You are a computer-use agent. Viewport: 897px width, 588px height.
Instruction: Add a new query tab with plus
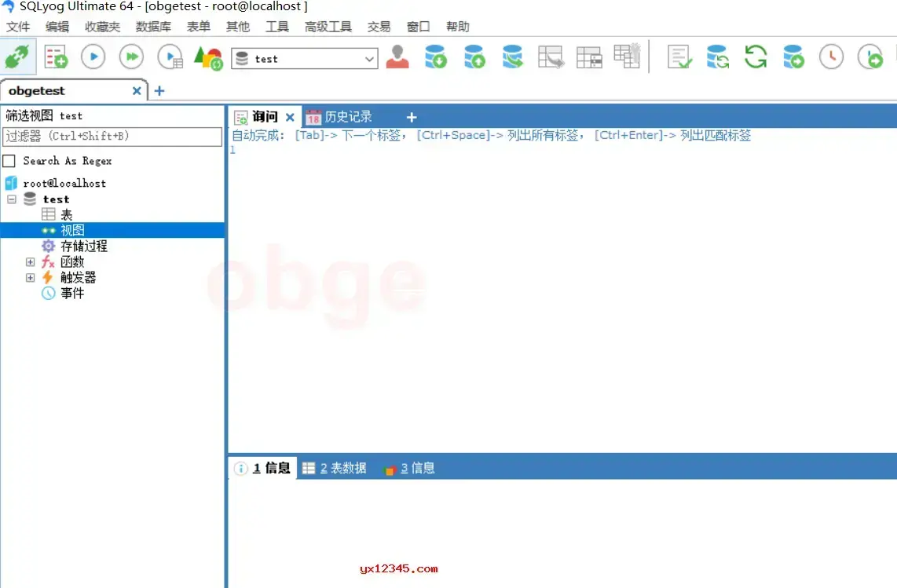tap(412, 117)
